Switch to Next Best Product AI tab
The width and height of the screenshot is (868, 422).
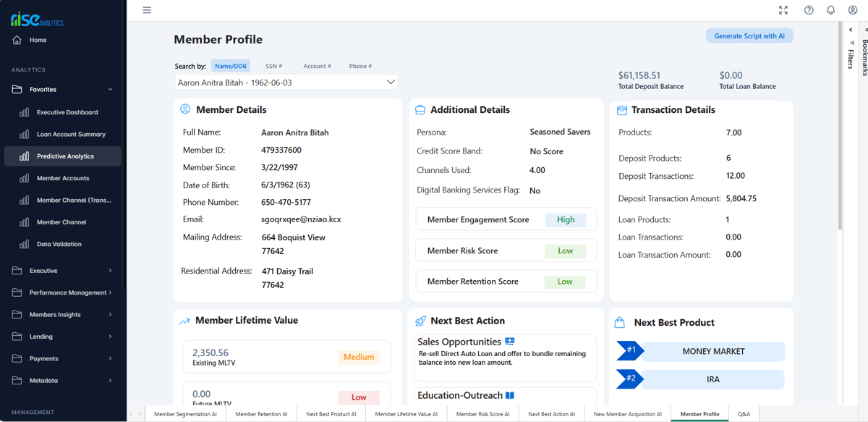click(331, 414)
